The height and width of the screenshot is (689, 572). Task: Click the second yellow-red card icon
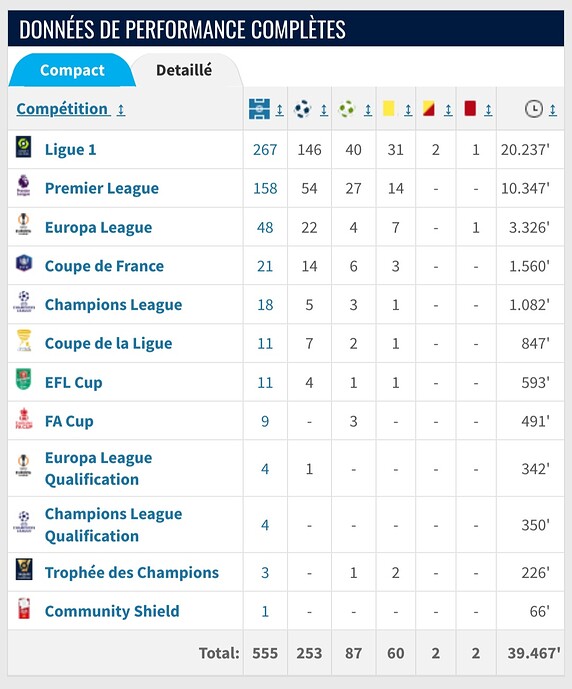tap(428, 108)
